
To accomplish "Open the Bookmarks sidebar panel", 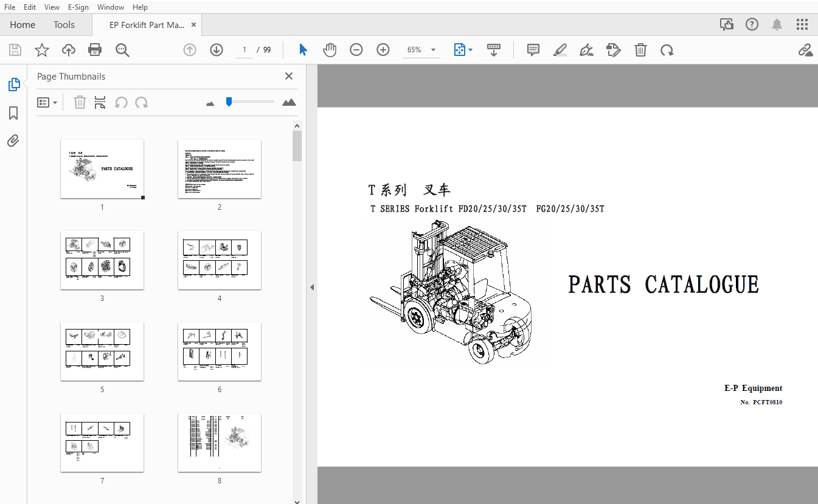I will [13, 113].
